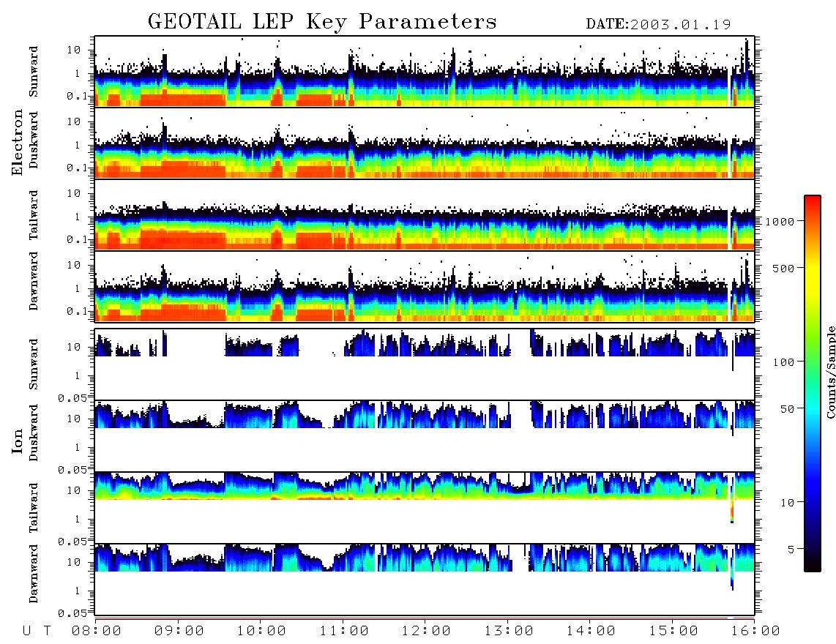The image size is (836, 644).
Task: Select the 14:00 time tick label
Action: (591, 632)
